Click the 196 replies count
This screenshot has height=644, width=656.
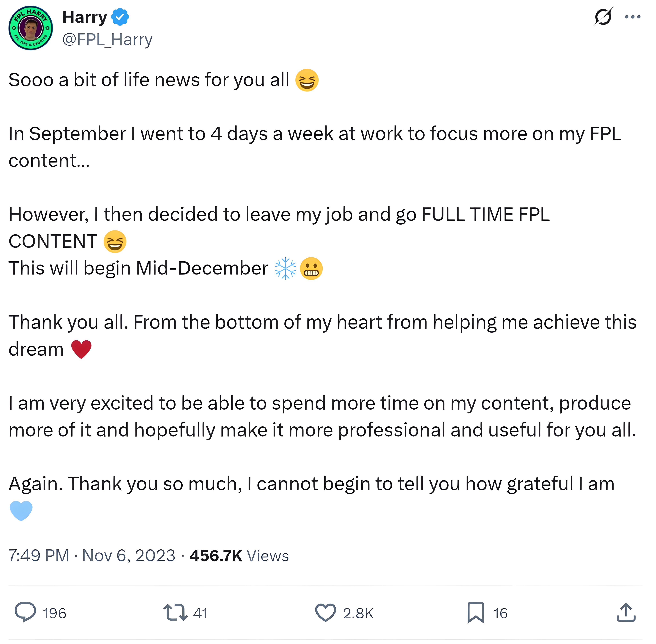[x=54, y=613]
